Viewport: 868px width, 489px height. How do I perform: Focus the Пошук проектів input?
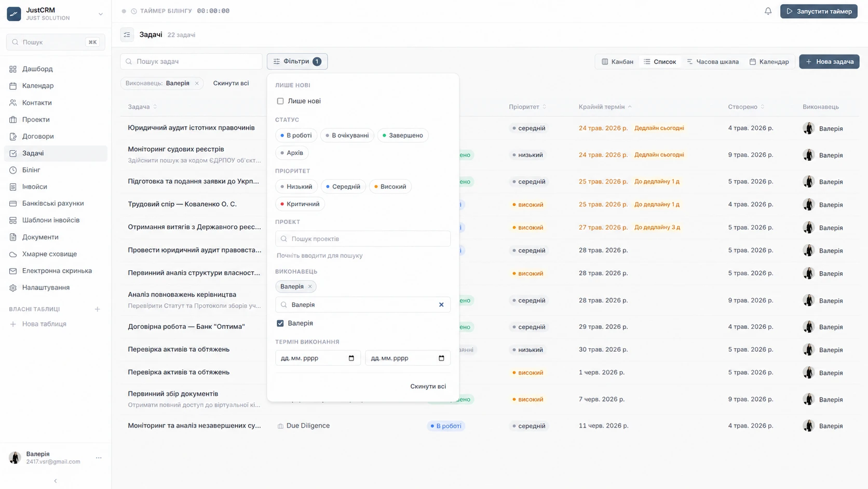coord(363,239)
